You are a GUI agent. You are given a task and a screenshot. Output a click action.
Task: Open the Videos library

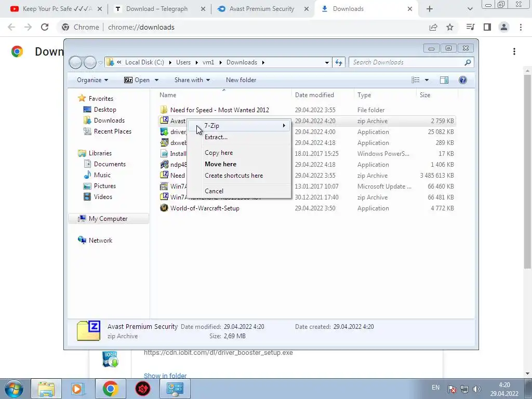tap(103, 197)
